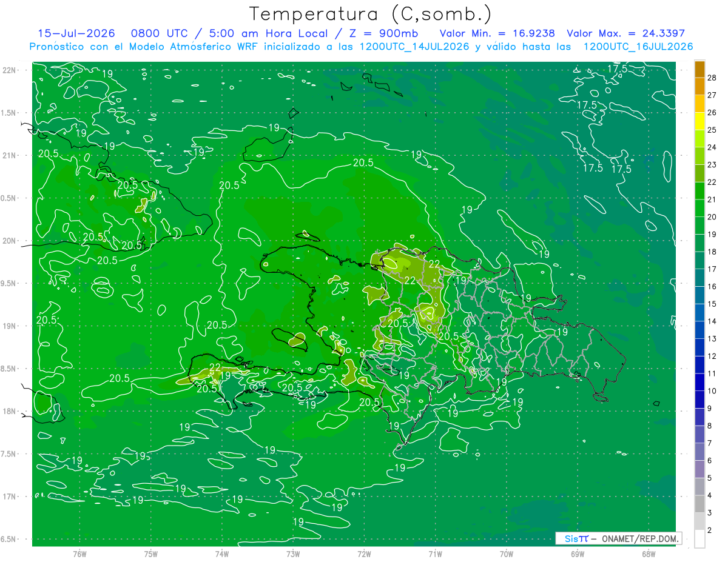Click the '21N' latitude axis label
Image resolution: width=728 pixels, height=562 pixels.
tap(9, 155)
